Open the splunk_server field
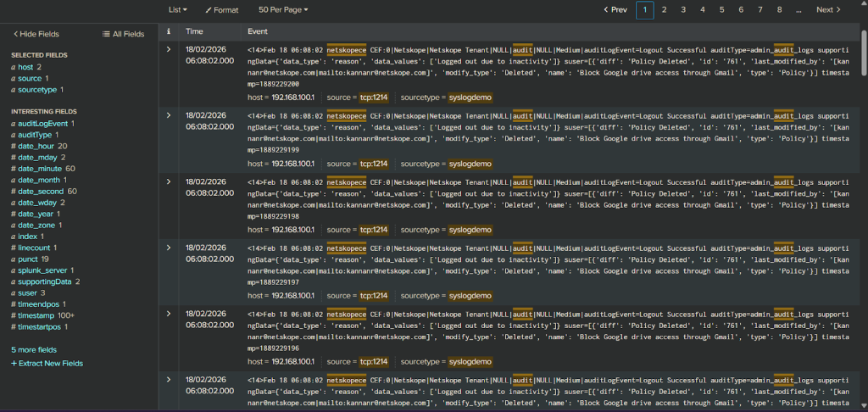The height and width of the screenshot is (412, 868). click(x=42, y=270)
